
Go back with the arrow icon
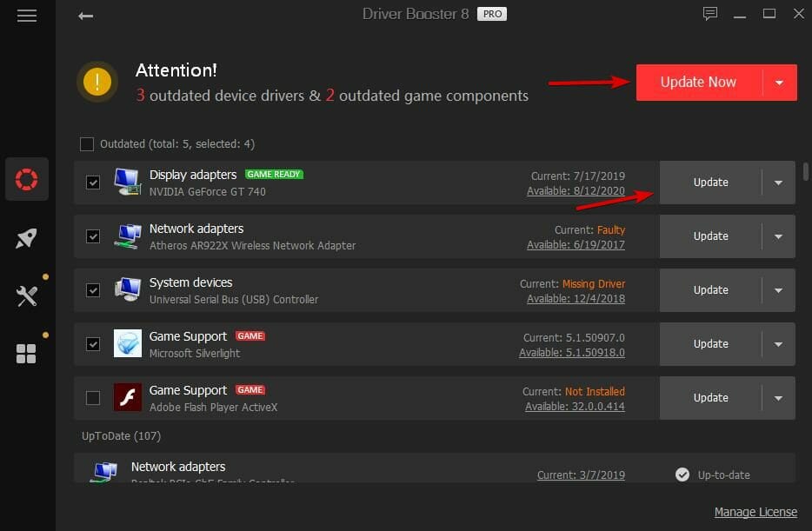85,16
